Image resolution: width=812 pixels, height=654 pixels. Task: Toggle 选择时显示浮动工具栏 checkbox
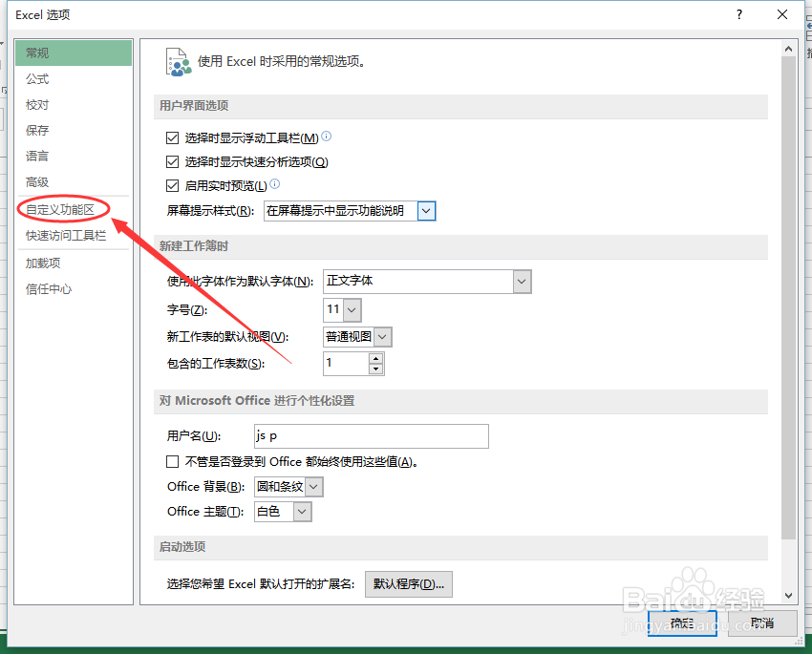(173, 138)
